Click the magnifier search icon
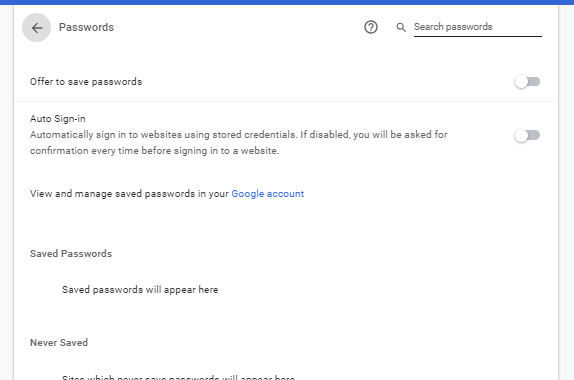 (401, 27)
